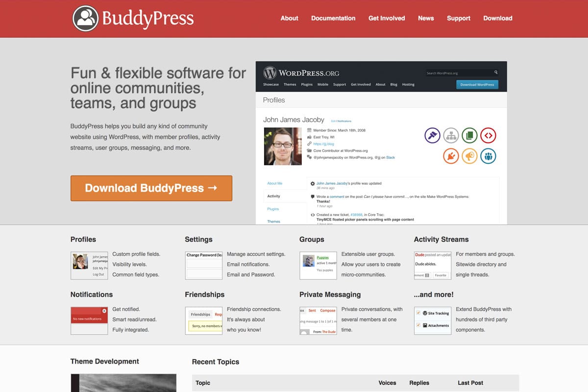588x392 pixels.
Task: Open the Notifications feature thumbnail
Action: click(89, 321)
